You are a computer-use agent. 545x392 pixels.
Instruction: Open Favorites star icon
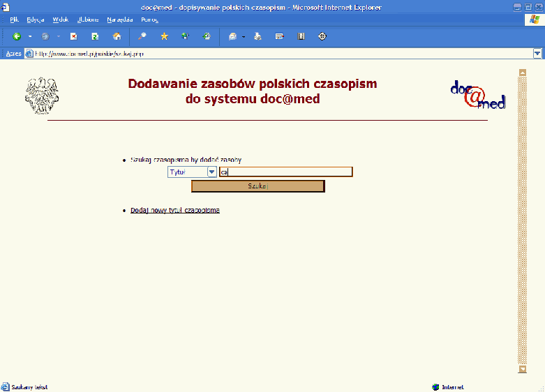(x=164, y=36)
